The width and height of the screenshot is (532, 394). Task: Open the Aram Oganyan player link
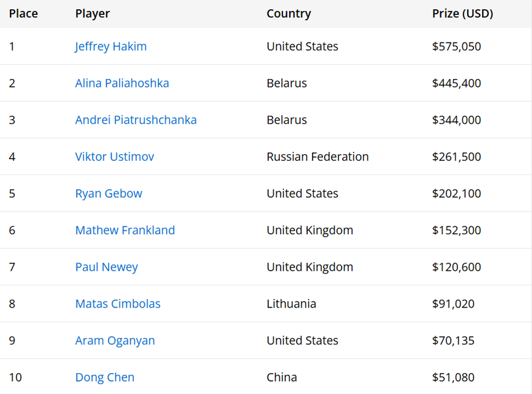pyautogui.click(x=115, y=340)
